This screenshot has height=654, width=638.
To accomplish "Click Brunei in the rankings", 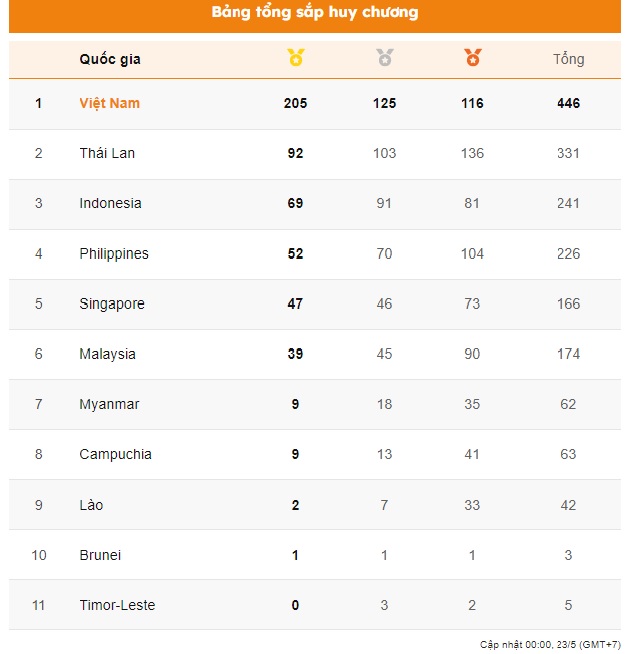I will pos(100,555).
